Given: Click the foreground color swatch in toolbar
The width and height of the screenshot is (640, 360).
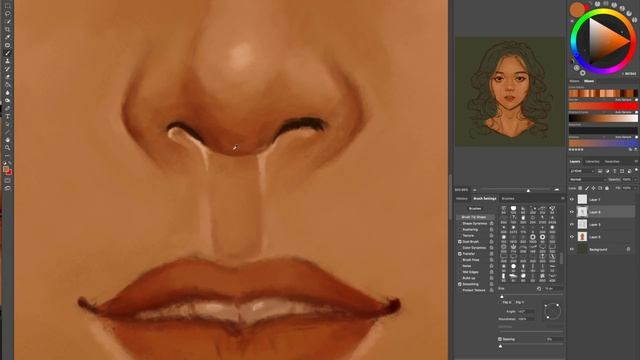Looking at the screenshot, I should pyautogui.click(x=6, y=169).
